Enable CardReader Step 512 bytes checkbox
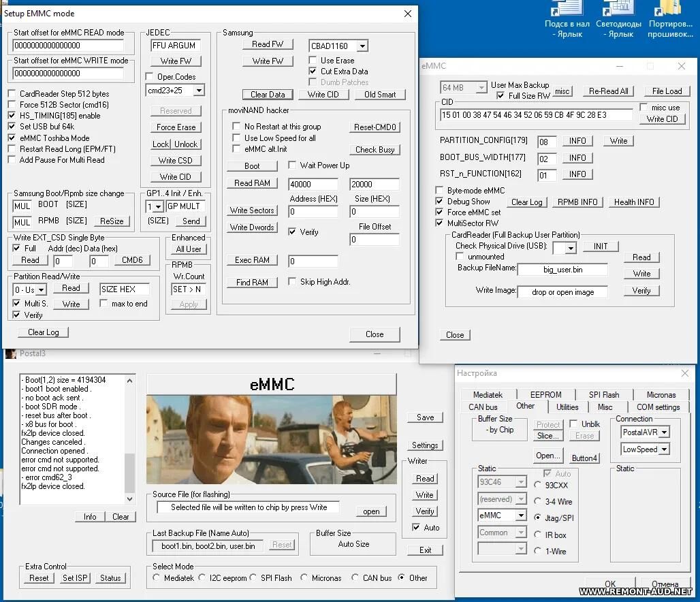The width and height of the screenshot is (700, 602). click(12, 94)
